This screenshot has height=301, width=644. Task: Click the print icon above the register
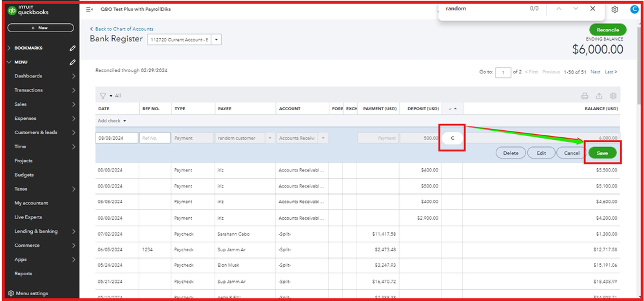click(x=585, y=96)
